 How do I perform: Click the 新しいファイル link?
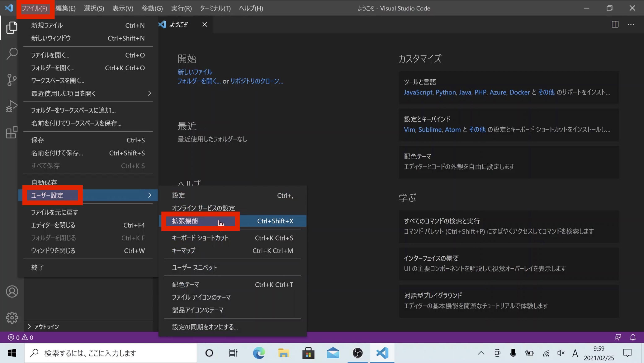195,72
